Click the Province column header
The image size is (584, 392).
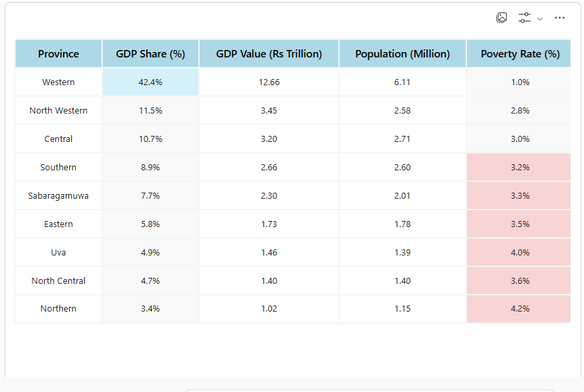58,54
